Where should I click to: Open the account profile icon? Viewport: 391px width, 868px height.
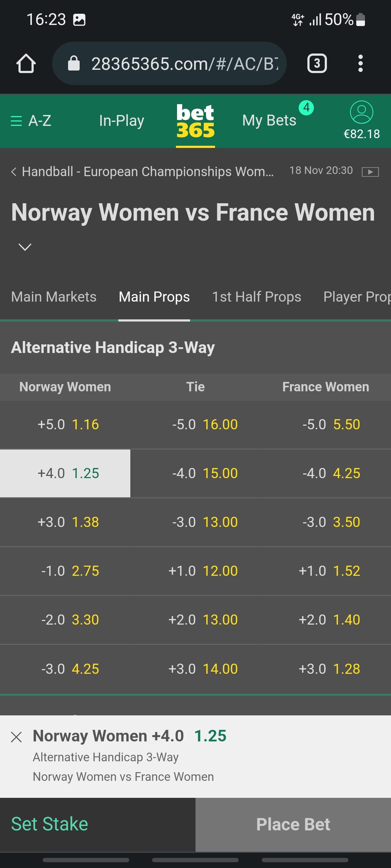pos(362,112)
